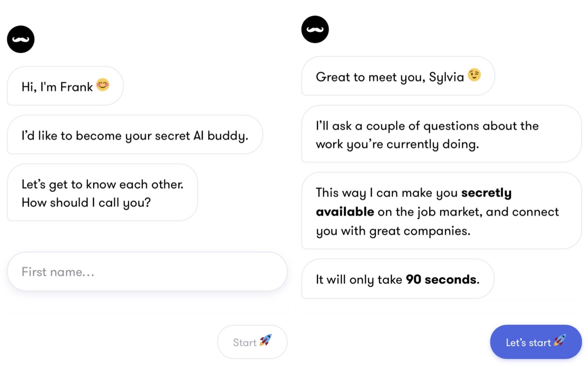
Task: Click the "How should I call you?" question
Action: pyautogui.click(x=86, y=203)
